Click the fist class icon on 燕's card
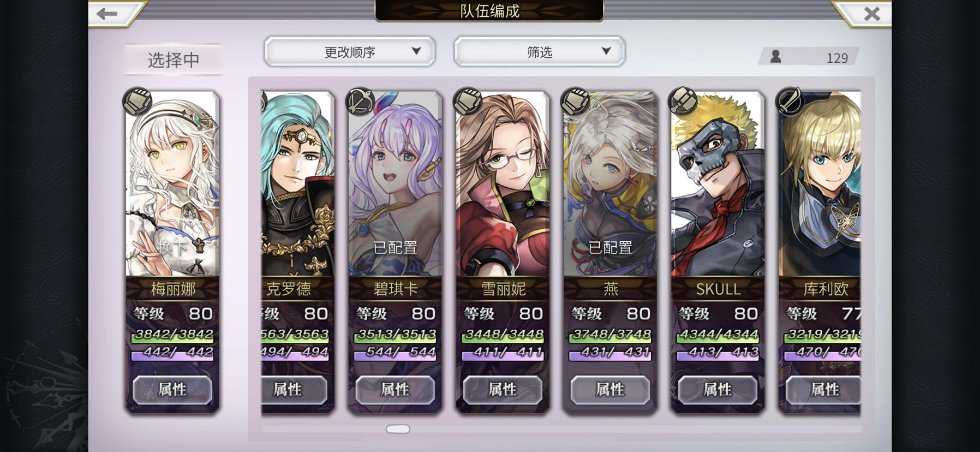Screen dimensions: 980x452 tap(575, 102)
